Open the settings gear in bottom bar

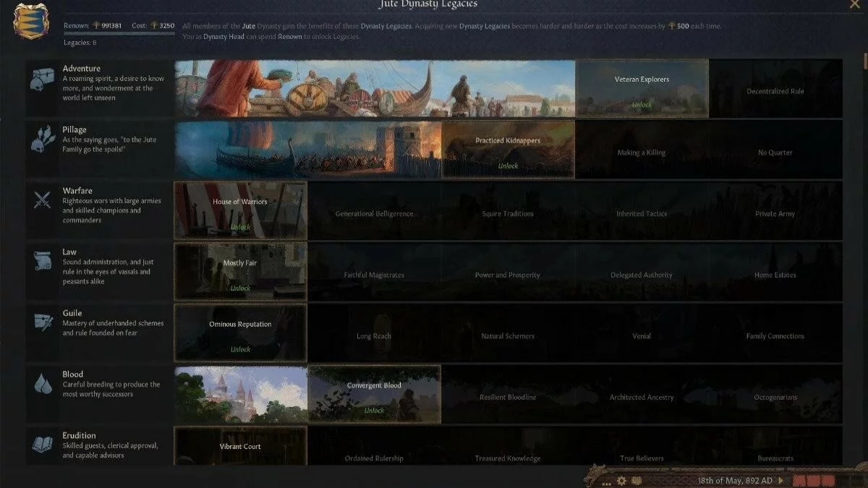(x=621, y=481)
